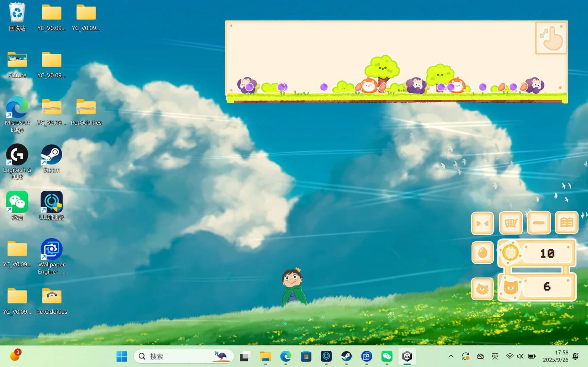Click the coin emblem beside the count of 10
Image resolution: width=588 pixels, height=367 pixels.
pyautogui.click(x=511, y=253)
